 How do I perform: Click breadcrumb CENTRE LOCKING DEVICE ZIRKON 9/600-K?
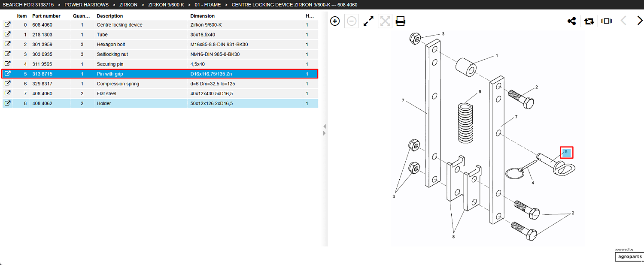[295, 5]
